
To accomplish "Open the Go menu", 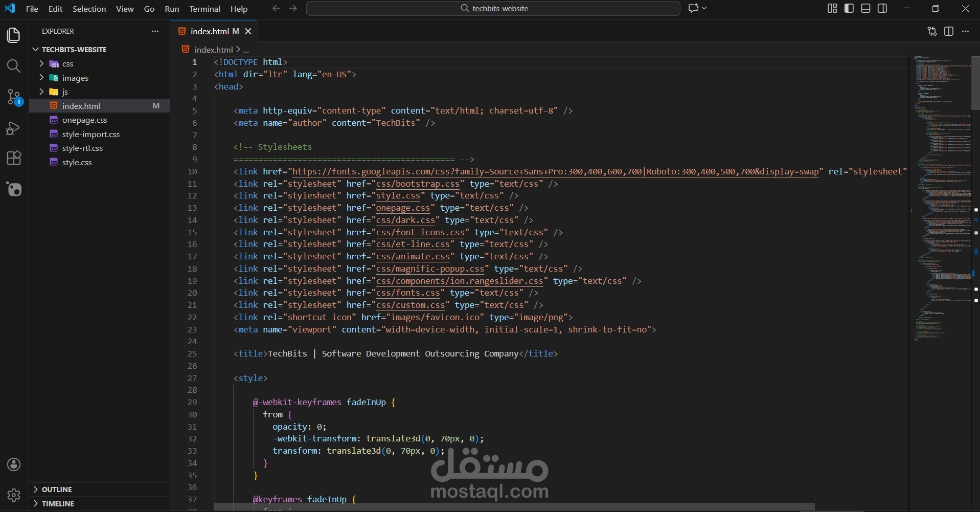I will pyautogui.click(x=149, y=9).
